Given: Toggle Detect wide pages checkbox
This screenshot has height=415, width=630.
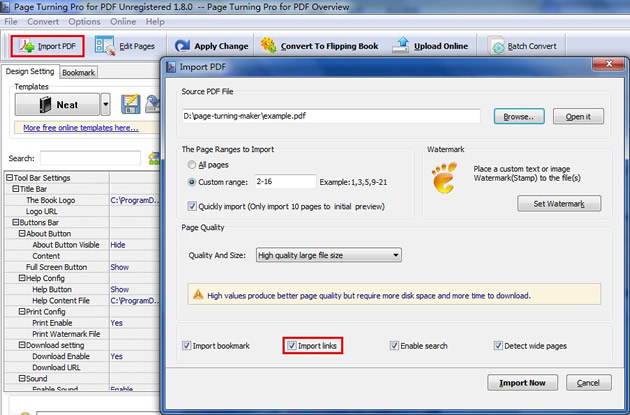Looking at the screenshot, I should tap(498, 345).
